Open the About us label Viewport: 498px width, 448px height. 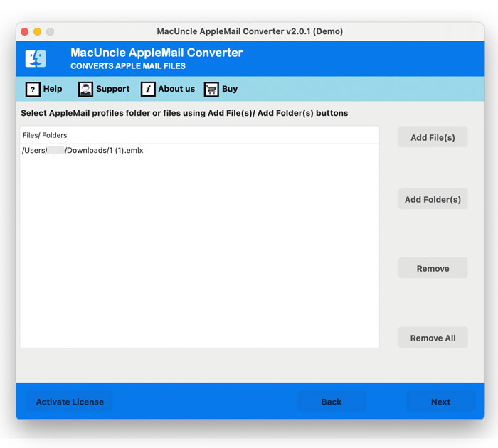176,89
